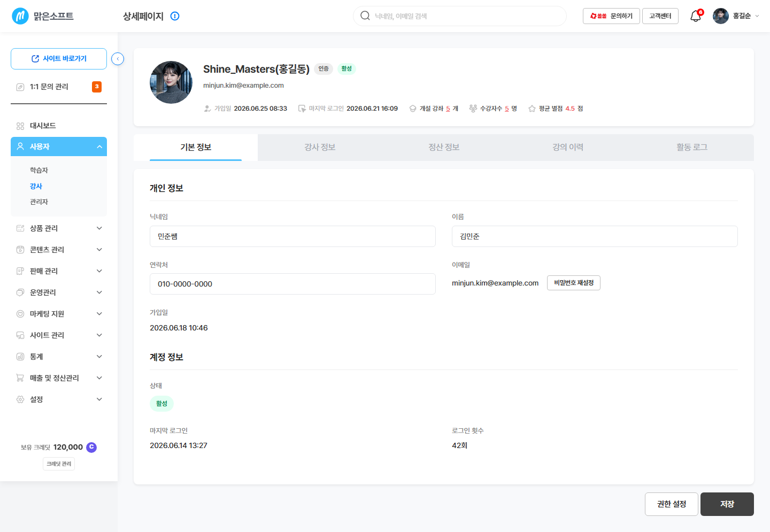Click the 마케팅 지원 icon
770x532 pixels.
20,314
